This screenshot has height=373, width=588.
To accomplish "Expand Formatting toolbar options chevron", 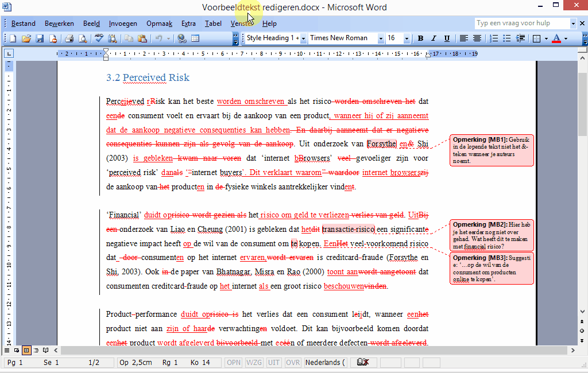I will tap(585, 38).
